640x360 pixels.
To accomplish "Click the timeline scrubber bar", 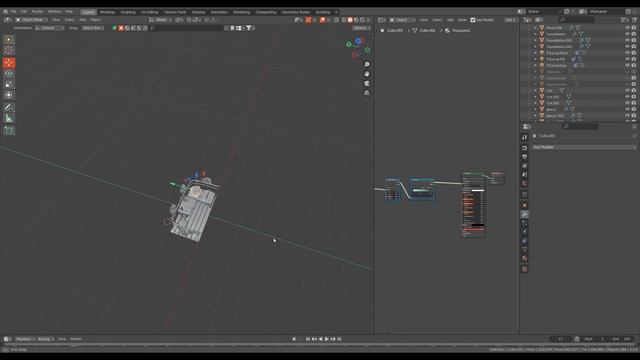I will [320, 345].
